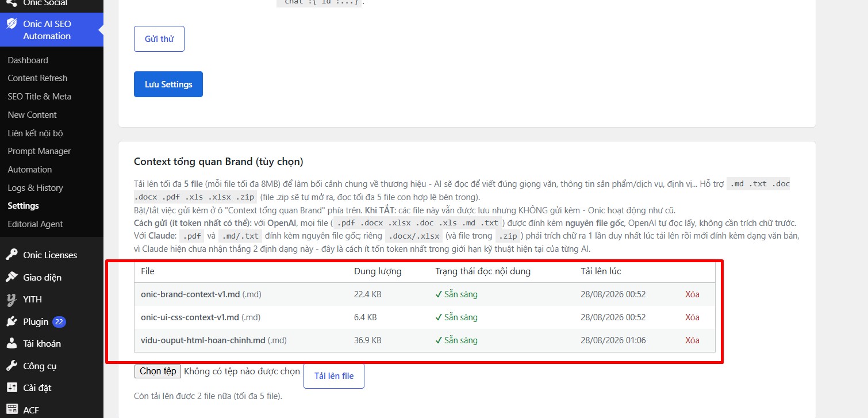This screenshot has height=418, width=868.
Task: Delete vidu-ouput-html-hoan-chinh.md via Xóa
Action: 692,340
